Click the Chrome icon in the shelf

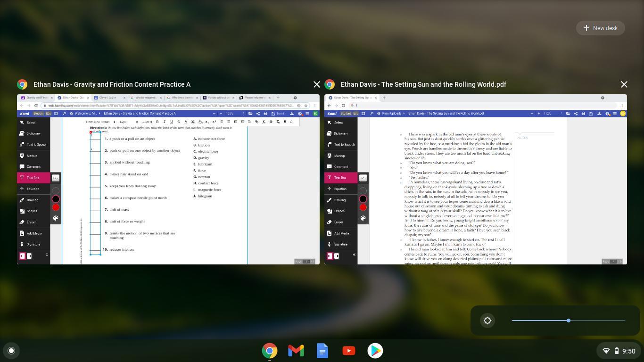[x=270, y=351]
